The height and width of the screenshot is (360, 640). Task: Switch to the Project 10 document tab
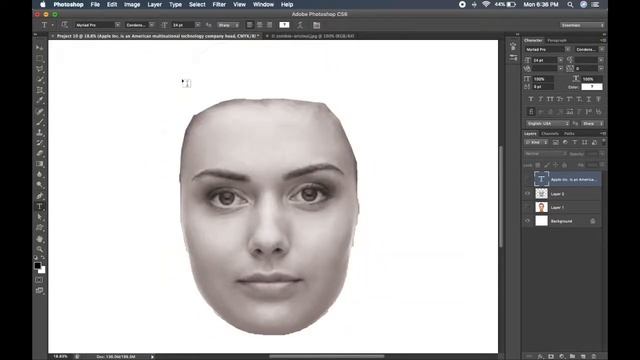point(158,36)
